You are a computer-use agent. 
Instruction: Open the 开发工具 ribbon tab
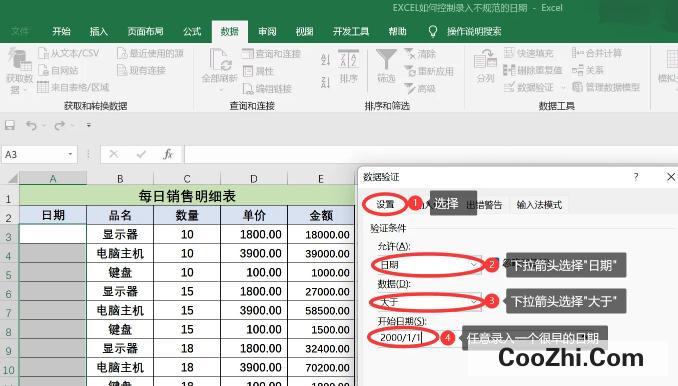[351, 31]
